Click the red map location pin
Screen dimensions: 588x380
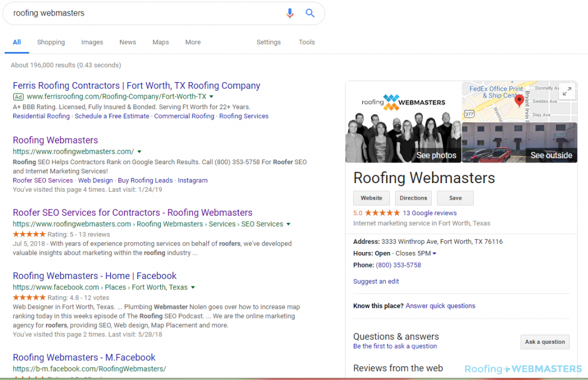point(519,101)
